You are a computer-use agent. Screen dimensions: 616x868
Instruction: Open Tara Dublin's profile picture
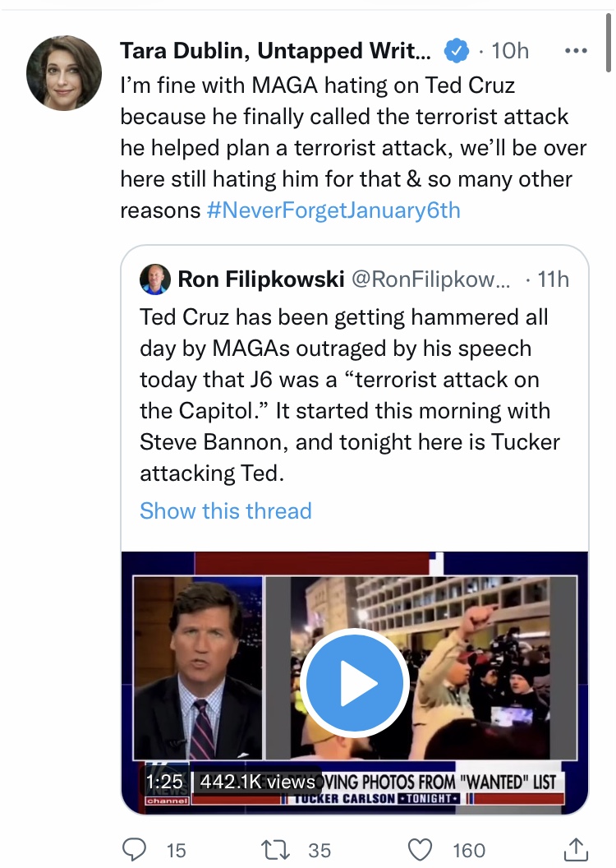pyautogui.click(x=64, y=73)
